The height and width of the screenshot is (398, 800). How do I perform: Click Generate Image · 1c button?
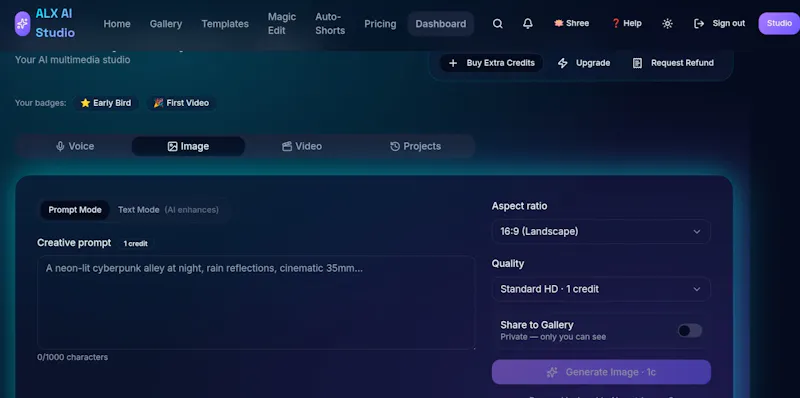pyautogui.click(x=601, y=372)
